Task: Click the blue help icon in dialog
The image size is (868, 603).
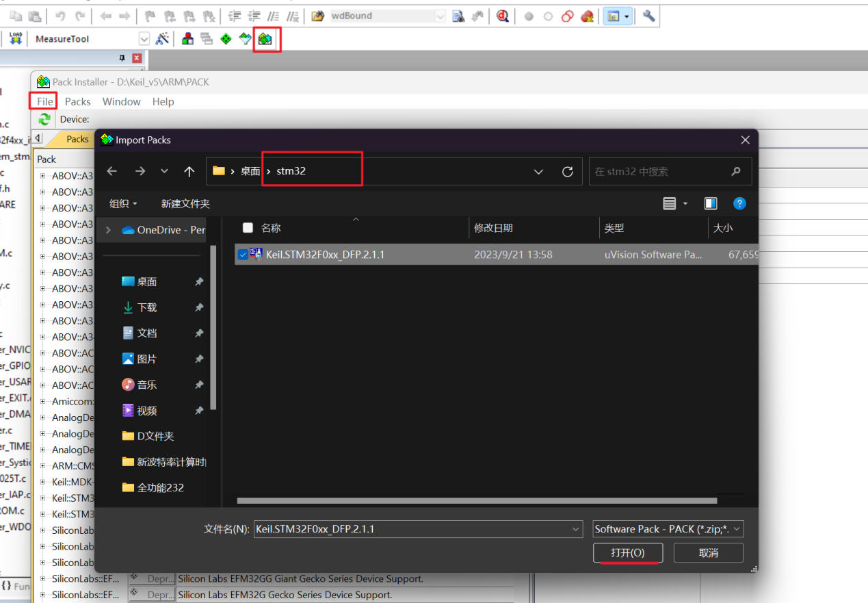Action: (x=739, y=203)
